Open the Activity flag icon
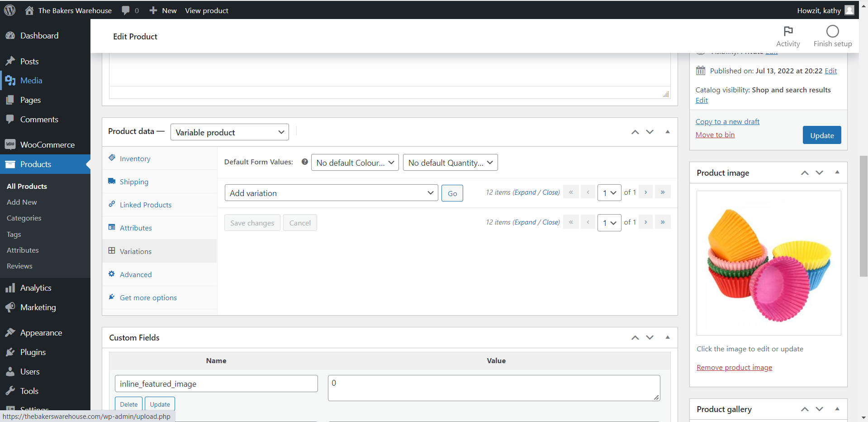The image size is (868, 422). tap(788, 31)
